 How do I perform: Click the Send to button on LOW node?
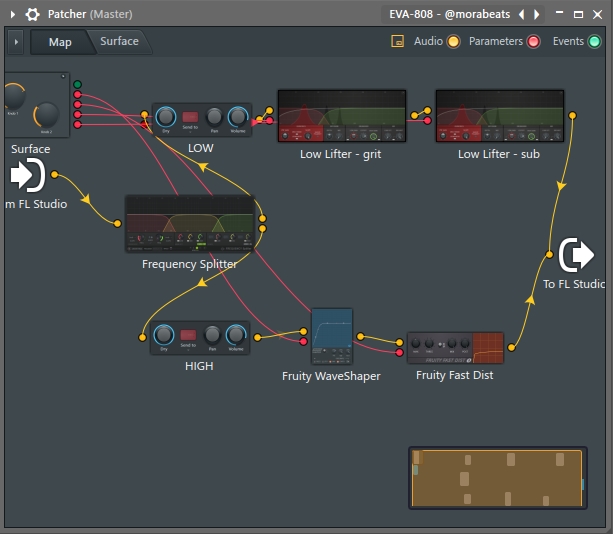[190, 117]
